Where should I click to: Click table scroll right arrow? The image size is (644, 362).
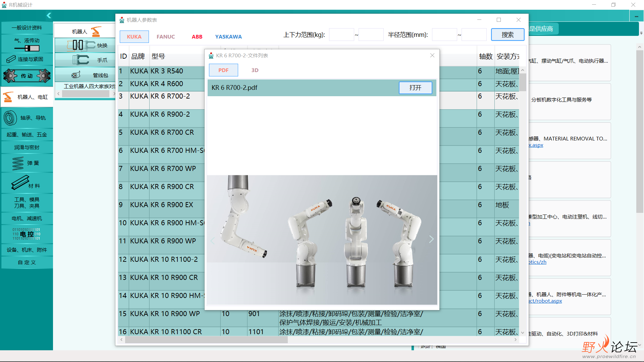[x=516, y=340]
